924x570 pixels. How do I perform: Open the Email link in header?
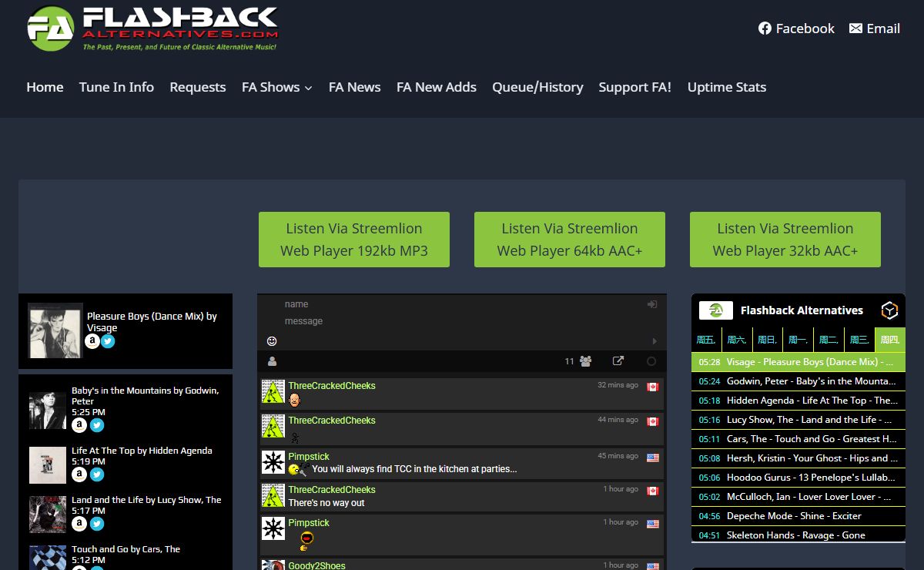pos(874,28)
